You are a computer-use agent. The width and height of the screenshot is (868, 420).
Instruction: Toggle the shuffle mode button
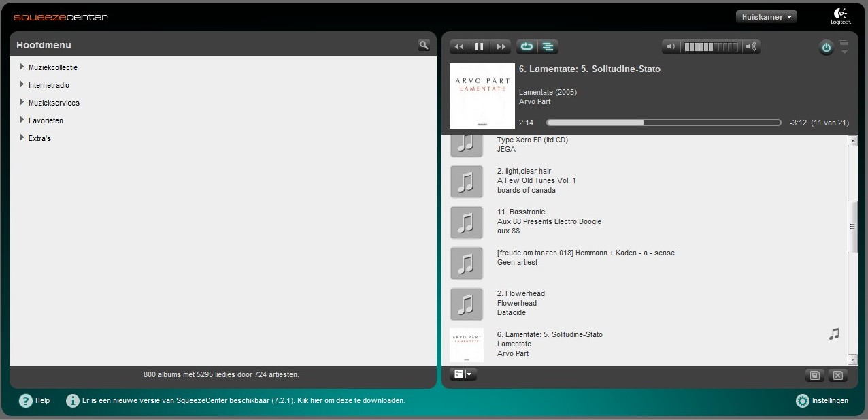pyautogui.click(x=548, y=47)
